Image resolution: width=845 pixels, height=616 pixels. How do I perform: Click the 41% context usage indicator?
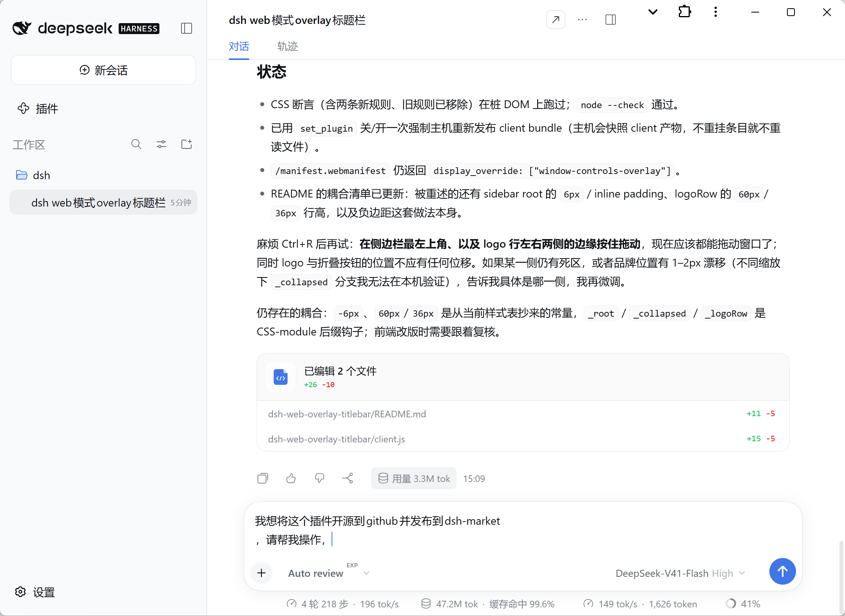(x=743, y=604)
